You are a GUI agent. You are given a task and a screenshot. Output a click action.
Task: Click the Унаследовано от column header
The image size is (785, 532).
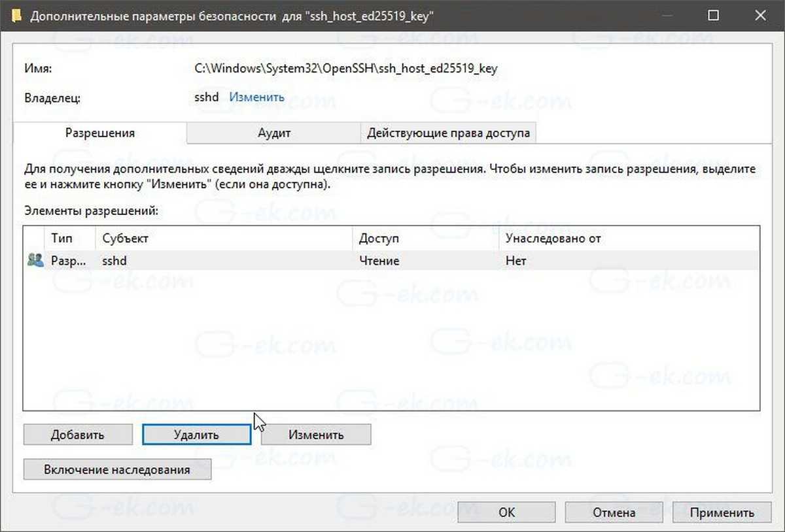[x=629, y=239]
